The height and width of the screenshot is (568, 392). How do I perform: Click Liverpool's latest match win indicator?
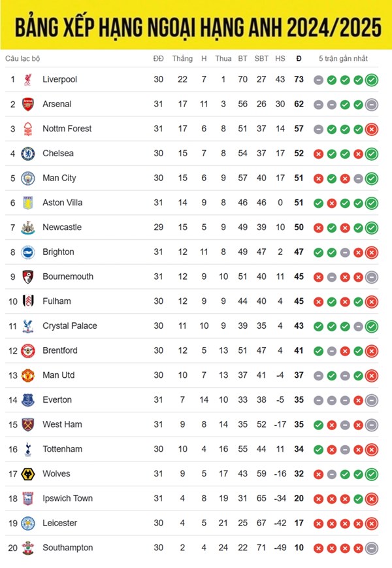(371, 80)
